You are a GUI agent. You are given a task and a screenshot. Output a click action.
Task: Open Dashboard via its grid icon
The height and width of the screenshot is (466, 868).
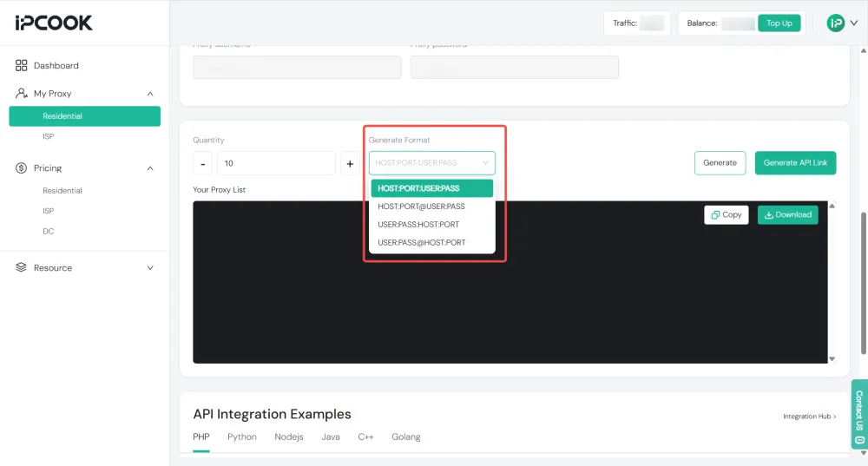[x=21, y=65]
